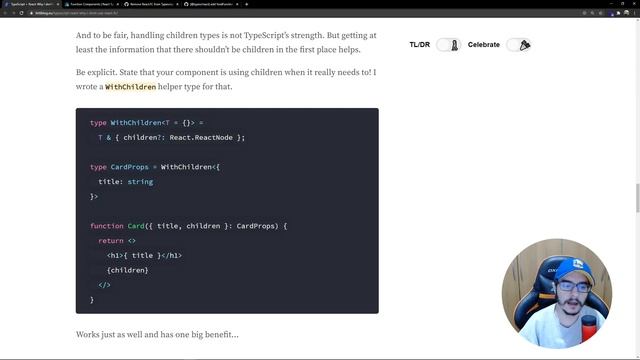640x360 pixels.
Task: Reload the page with the refresh icon
Action: pos(21,13)
